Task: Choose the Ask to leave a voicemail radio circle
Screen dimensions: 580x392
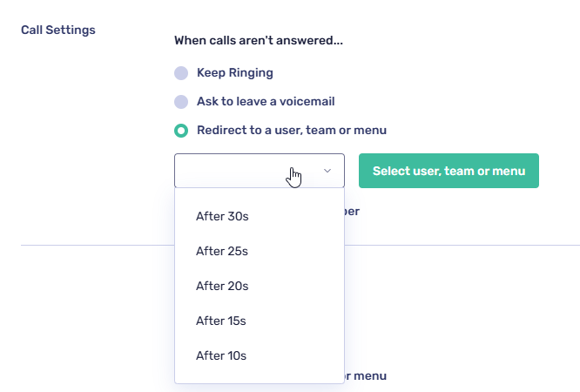Action: [181, 102]
